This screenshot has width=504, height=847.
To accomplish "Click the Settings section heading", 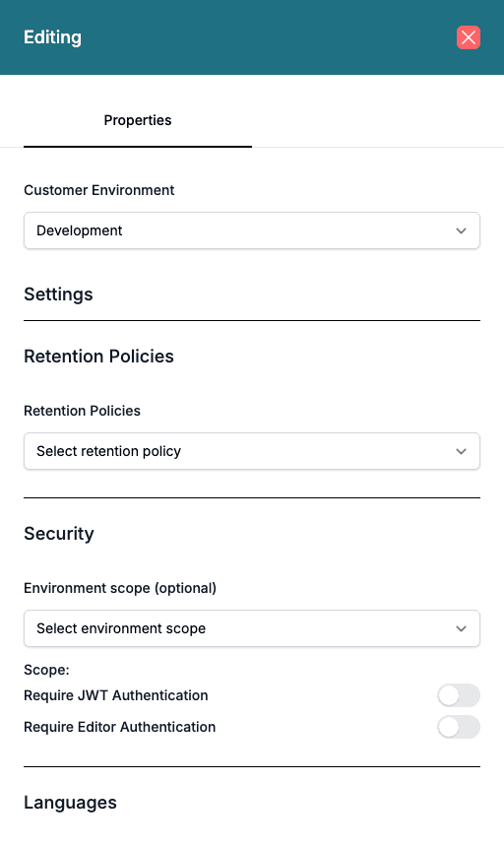I will click(58, 294).
